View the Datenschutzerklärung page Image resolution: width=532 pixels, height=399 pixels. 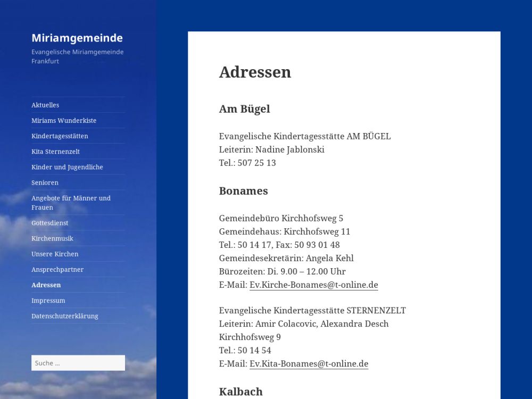coord(64,315)
